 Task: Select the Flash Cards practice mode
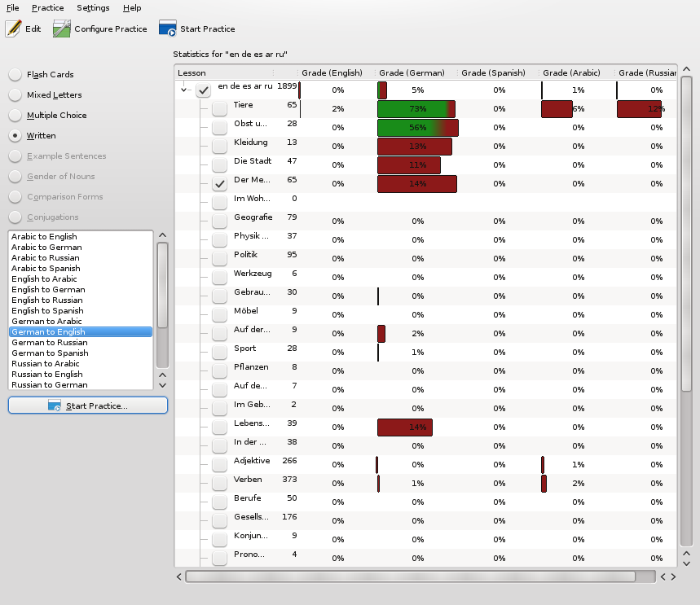pyautogui.click(x=15, y=75)
